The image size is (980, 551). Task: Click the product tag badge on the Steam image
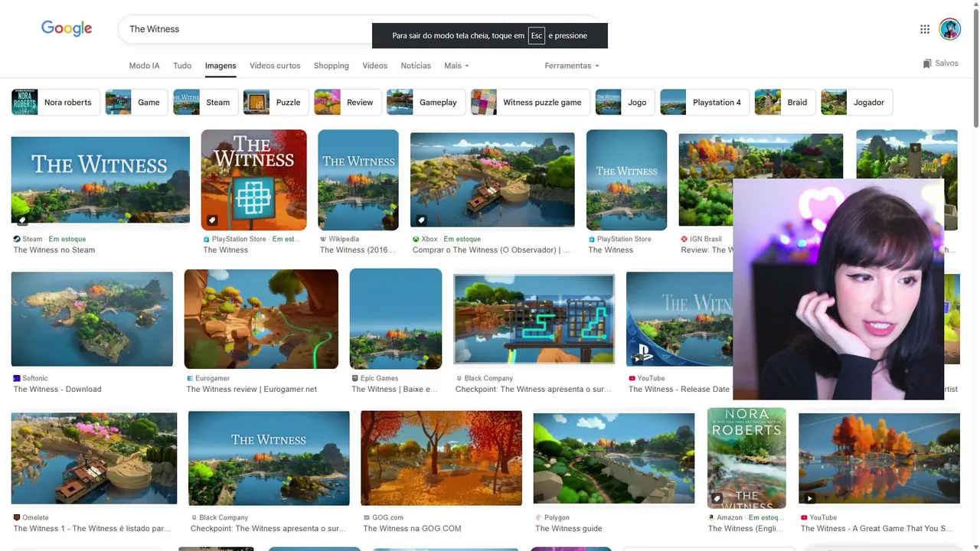(x=22, y=220)
